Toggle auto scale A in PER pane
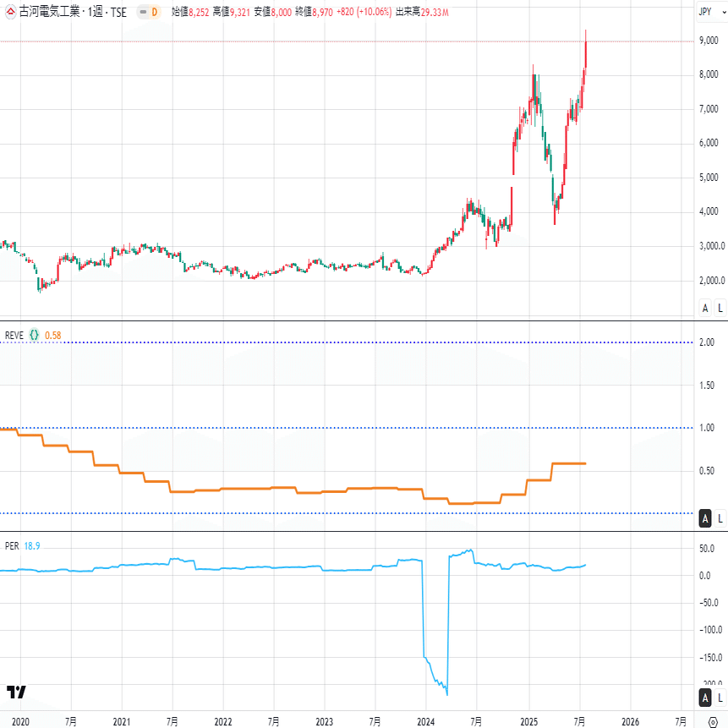Image resolution: width=728 pixels, height=728 pixels. coord(705,698)
